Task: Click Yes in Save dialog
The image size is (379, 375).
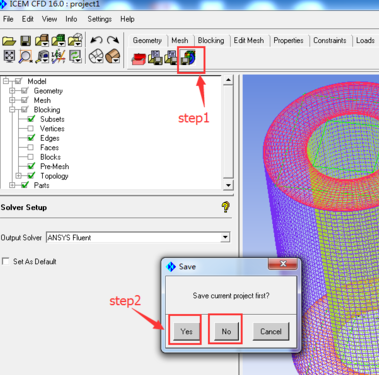Action: click(186, 331)
